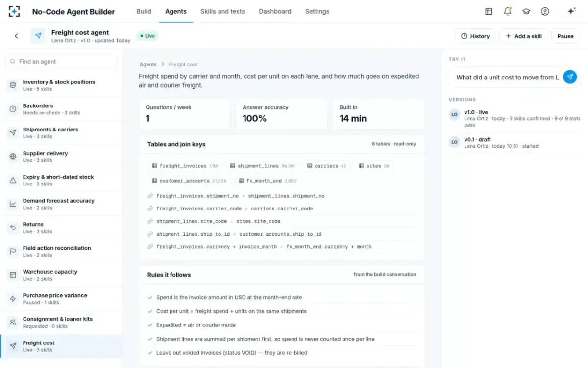Open the user account profile icon
588x368 pixels.
click(545, 11)
